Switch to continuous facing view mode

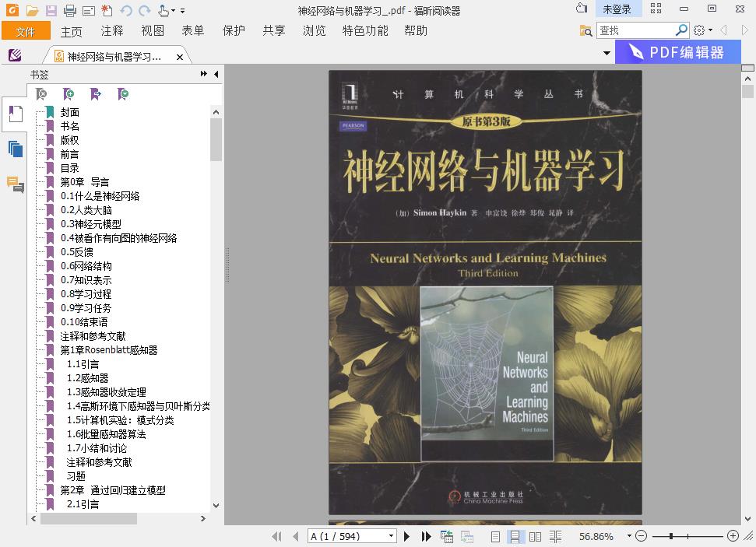coord(555,536)
